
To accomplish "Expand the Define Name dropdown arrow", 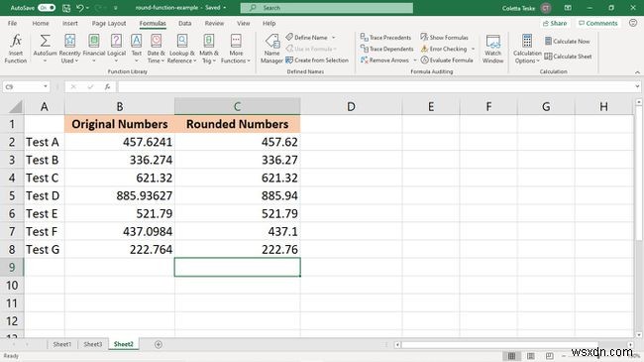I will pyautogui.click(x=334, y=38).
